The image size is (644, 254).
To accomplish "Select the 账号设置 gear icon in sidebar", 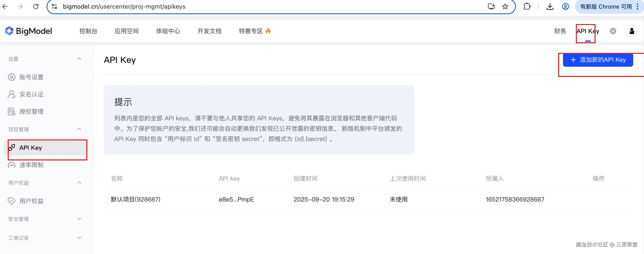I will (11, 77).
